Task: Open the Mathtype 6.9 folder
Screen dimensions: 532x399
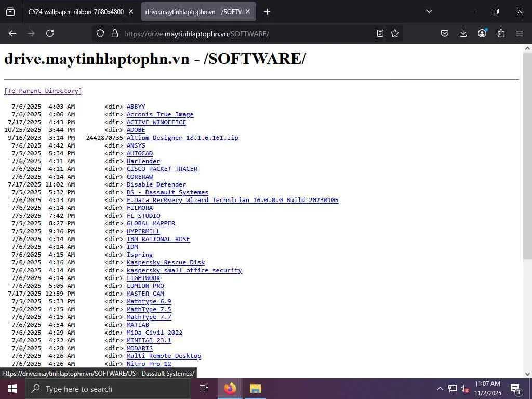Action: point(149,302)
